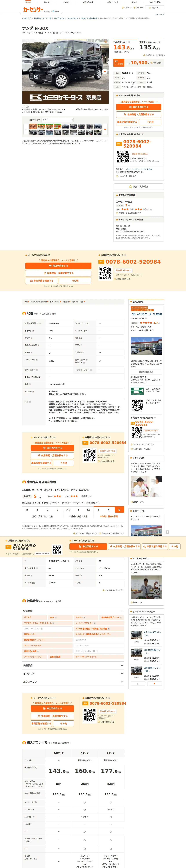The height and width of the screenshot is (868, 186).
Task: Open the 車買取 navigation tab
Action: 134,2
